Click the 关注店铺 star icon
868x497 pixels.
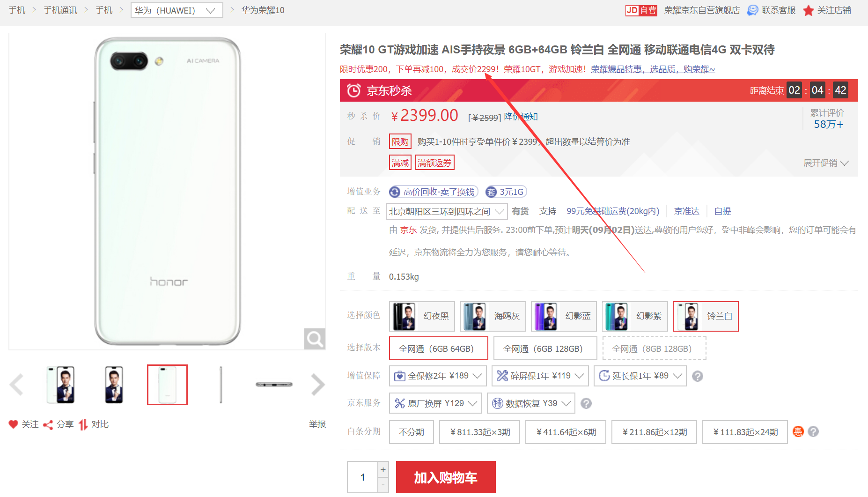click(x=808, y=10)
